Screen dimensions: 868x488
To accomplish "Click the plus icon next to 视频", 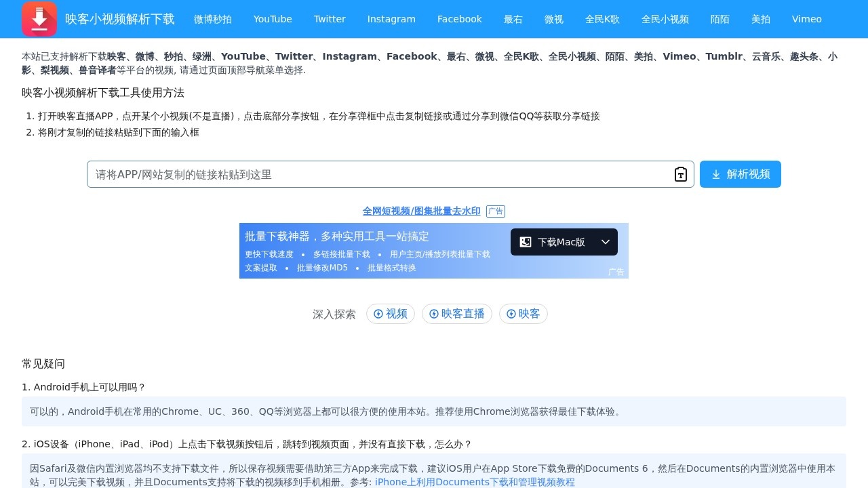I will coord(378,314).
